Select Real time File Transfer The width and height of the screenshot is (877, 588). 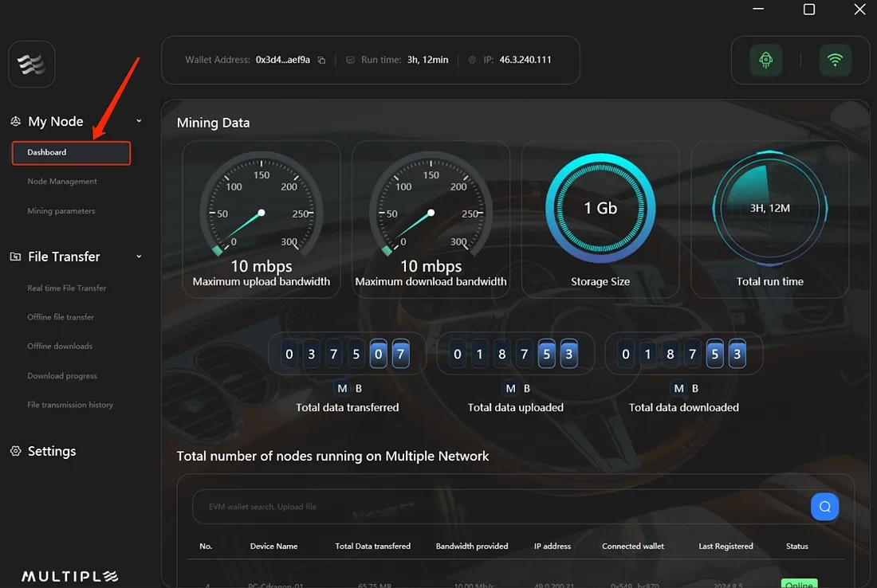tap(66, 288)
